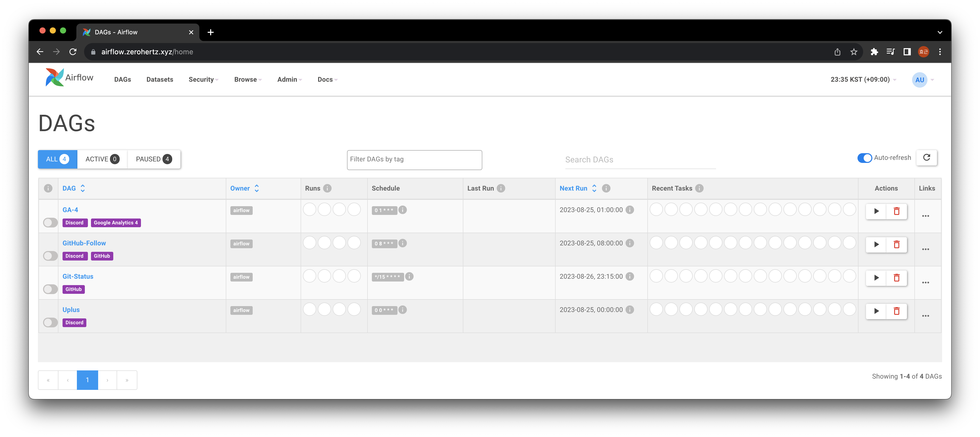980x437 pixels.
Task: Open browser extensions puzzle icon
Action: pos(874,52)
